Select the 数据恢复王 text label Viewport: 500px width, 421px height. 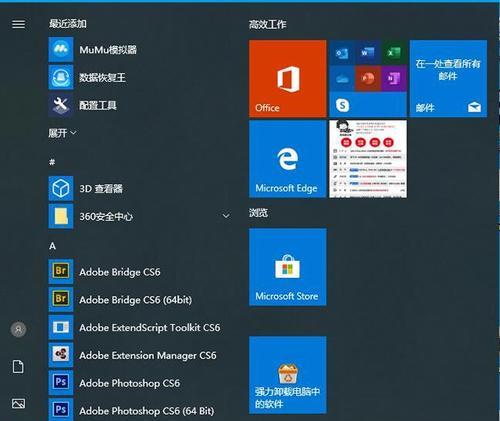[102, 78]
